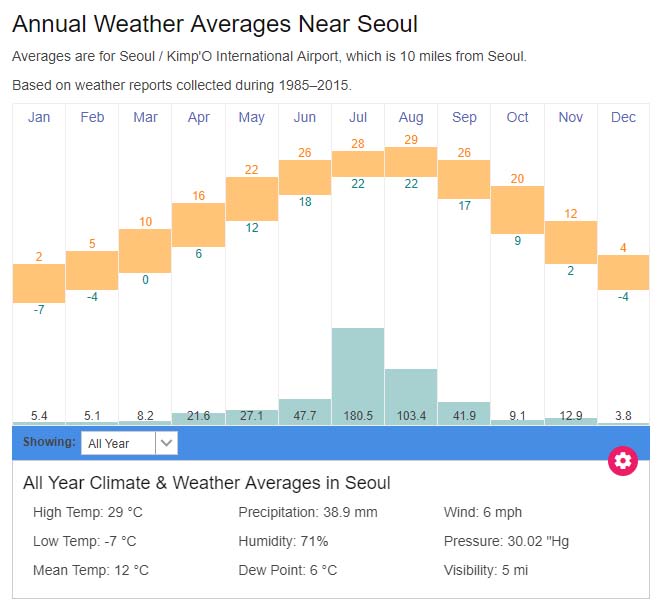661x606 pixels.
Task: Pick the May month column header
Action: pos(252,117)
